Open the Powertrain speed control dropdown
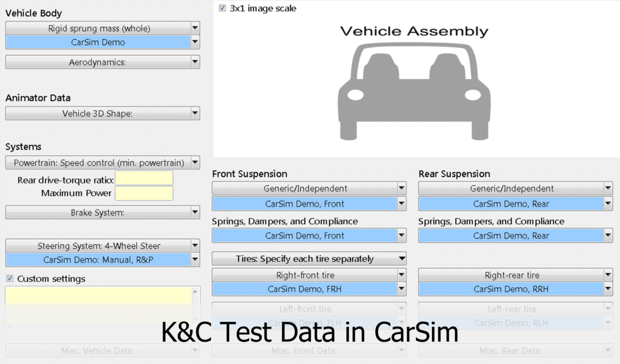This screenshot has width=620, height=364. click(x=102, y=162)
